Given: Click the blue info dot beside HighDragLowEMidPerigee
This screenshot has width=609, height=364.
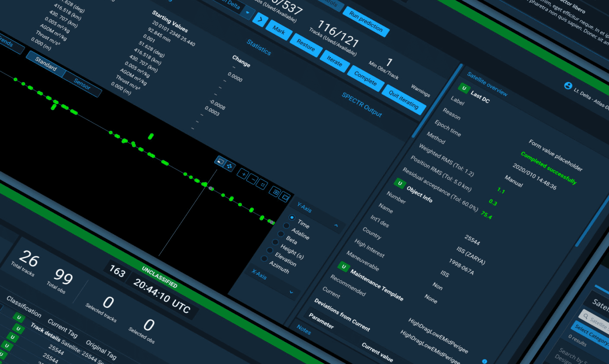Looking at the screenshot, I should point(484,361).
